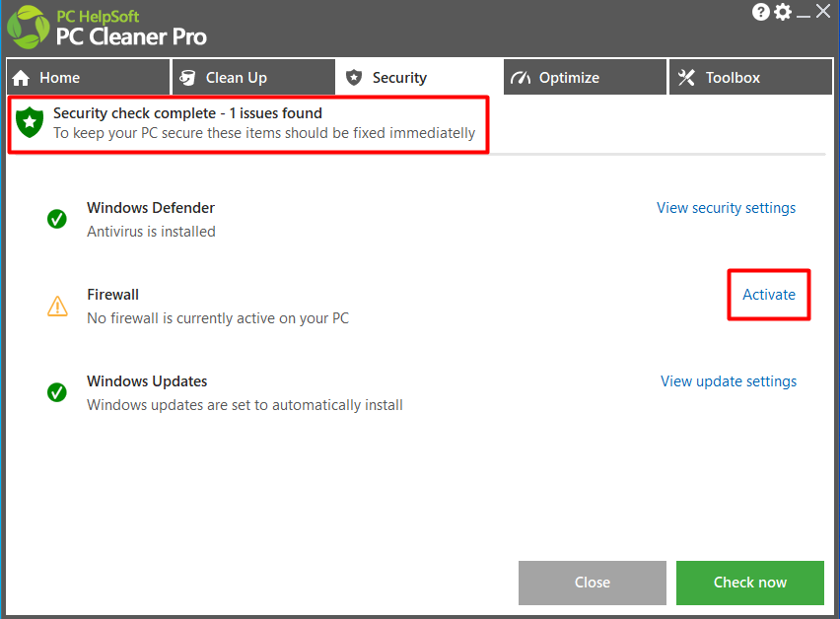The height and width of the screenshot is (619, 840).
Task: Click the Windows Defender title text
Action: pos(151,208)
